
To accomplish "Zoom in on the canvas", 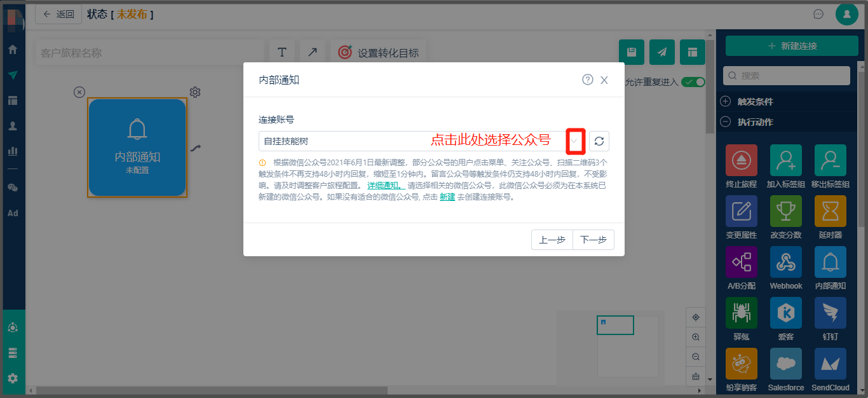I will [x=696, y=337].
